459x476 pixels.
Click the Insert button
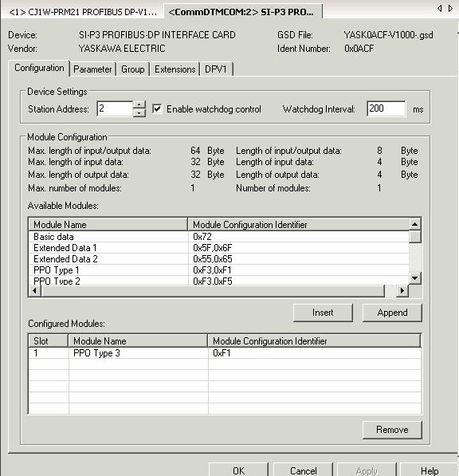[323, 313]
